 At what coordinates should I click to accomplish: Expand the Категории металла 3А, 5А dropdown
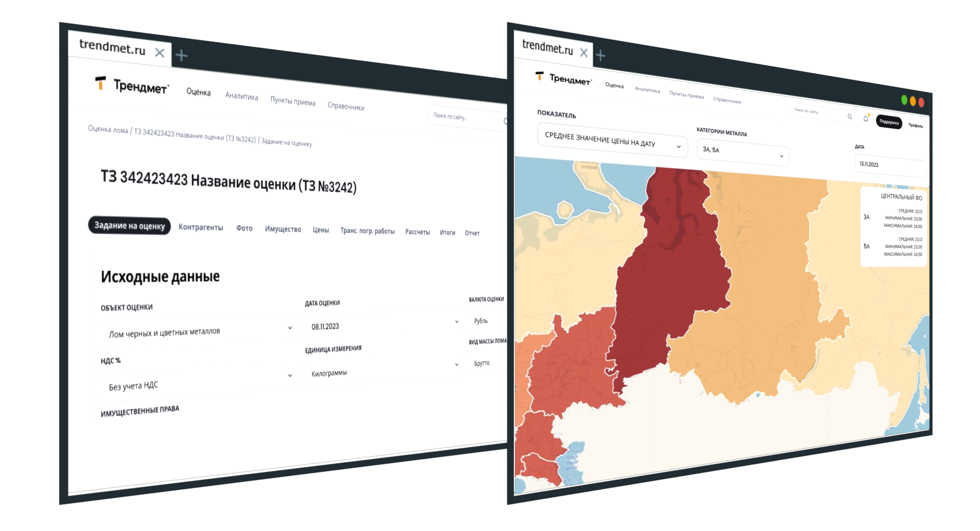pos(742,152)
